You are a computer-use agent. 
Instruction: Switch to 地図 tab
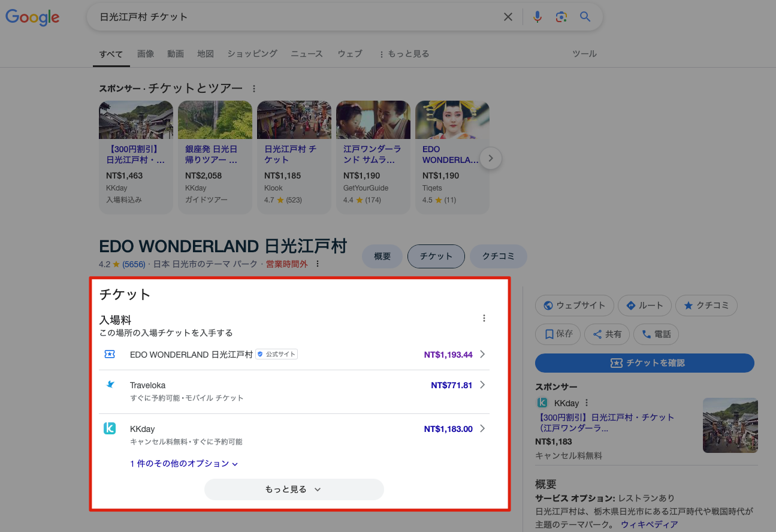point(206,54)
